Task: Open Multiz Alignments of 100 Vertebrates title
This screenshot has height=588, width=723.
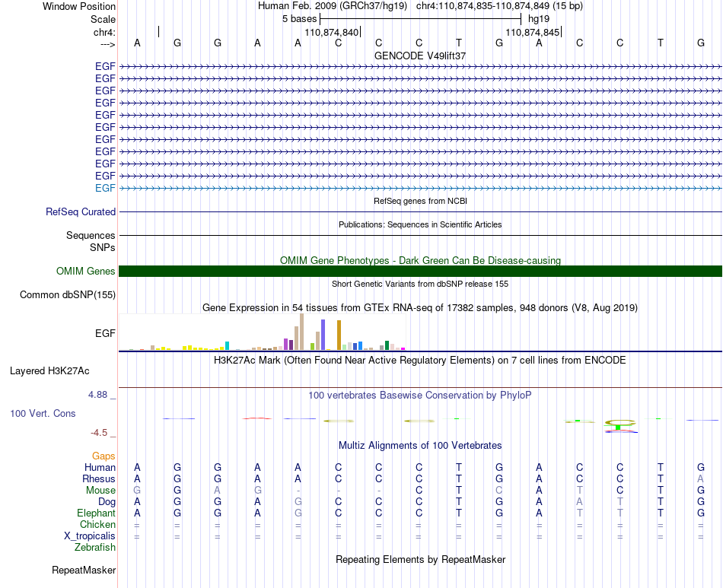Action: coord(420,446)
